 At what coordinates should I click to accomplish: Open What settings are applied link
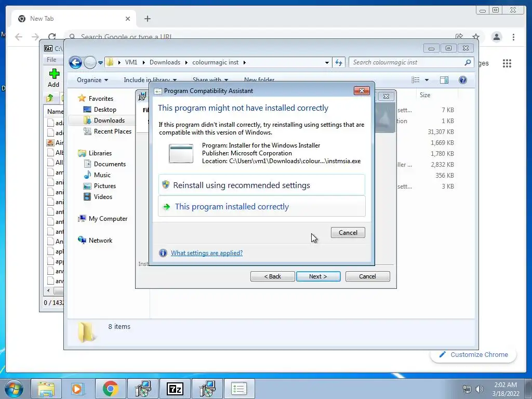pyautogui.click(x=207, y=253)
